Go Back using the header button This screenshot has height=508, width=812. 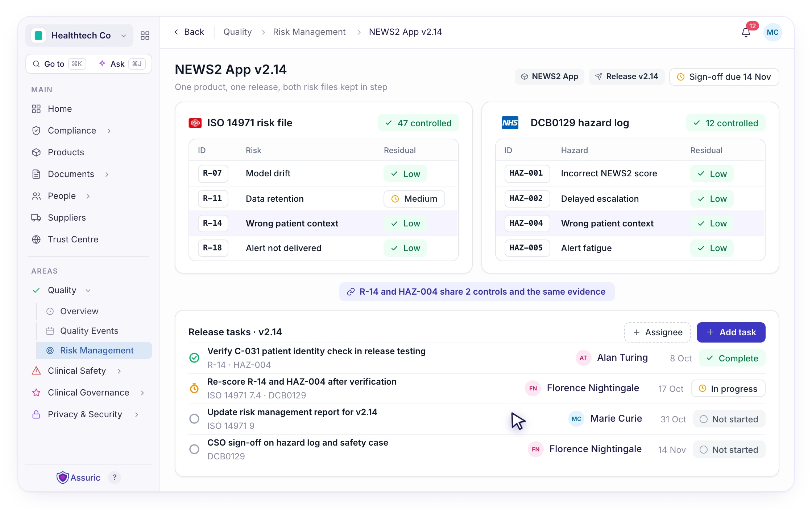pos(189,32)
